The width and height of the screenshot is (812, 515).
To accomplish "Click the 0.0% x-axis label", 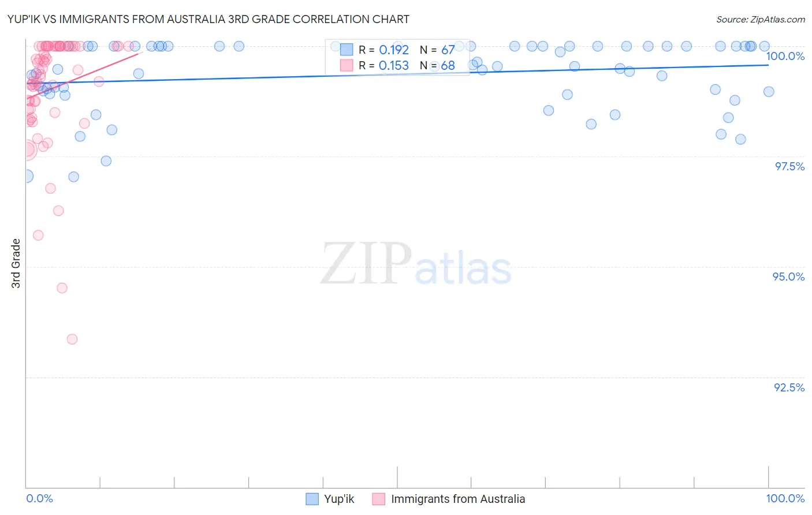I will (x=39, y=499).
